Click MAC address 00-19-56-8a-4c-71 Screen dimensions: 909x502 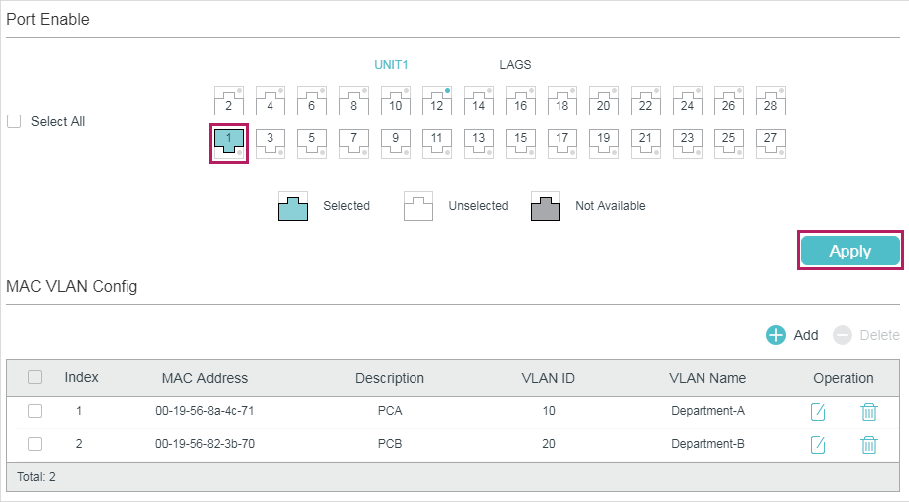[x=205, y=410]
